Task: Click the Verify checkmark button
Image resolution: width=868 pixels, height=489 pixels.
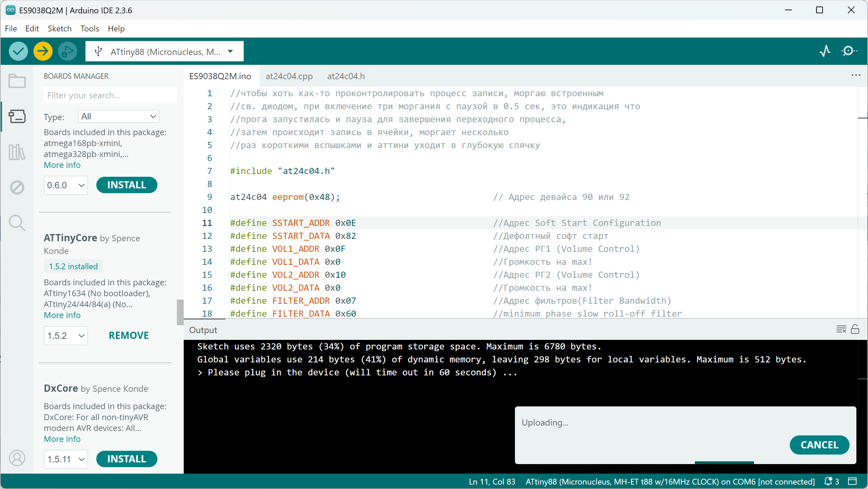Action: click(x=18, y=52)
